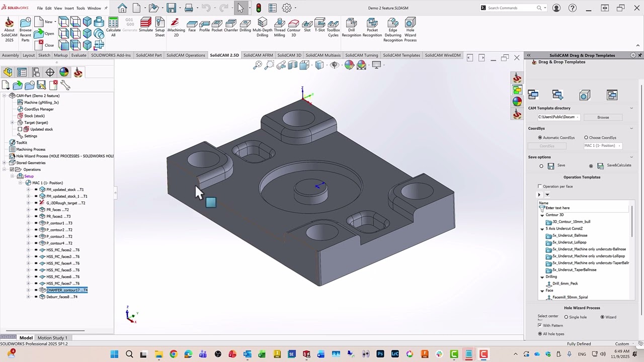Switch to the Motion Study 1 tab

pos(52,338)
